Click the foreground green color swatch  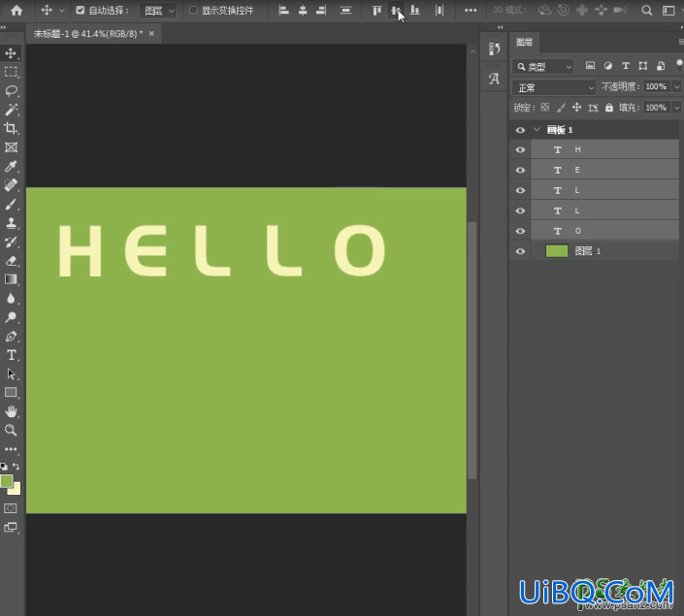(6, 481)
